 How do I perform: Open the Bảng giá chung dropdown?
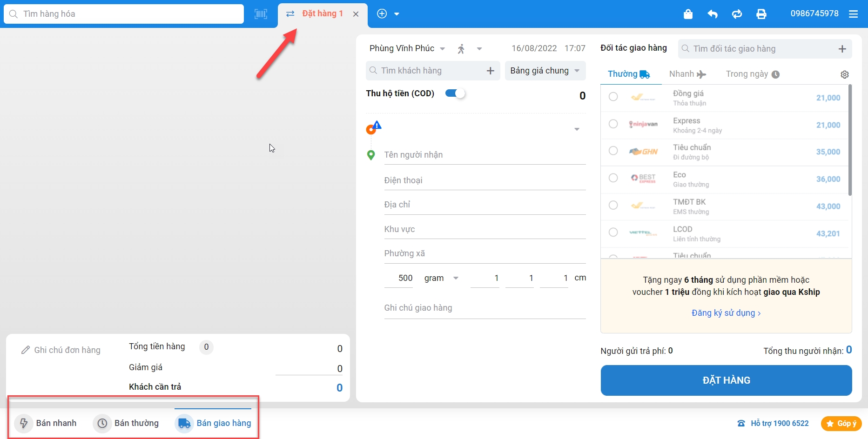click(x=545, y=71)
